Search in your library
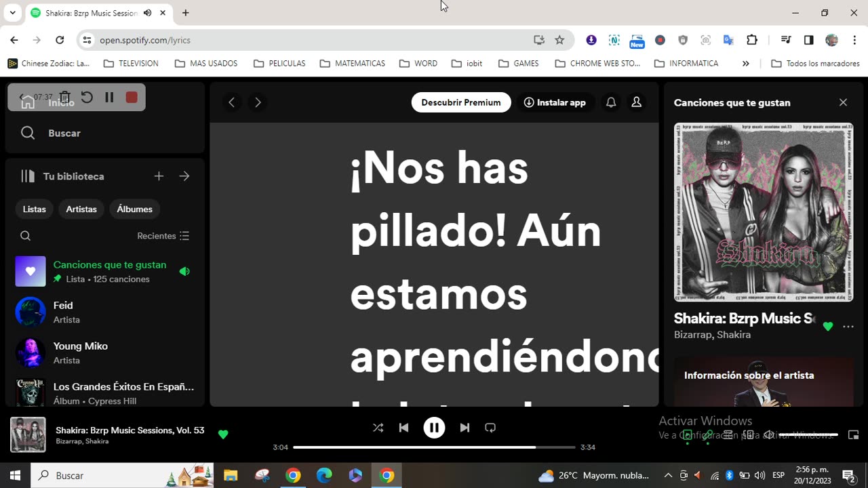 pyautogui.click(x=26, y=236)
